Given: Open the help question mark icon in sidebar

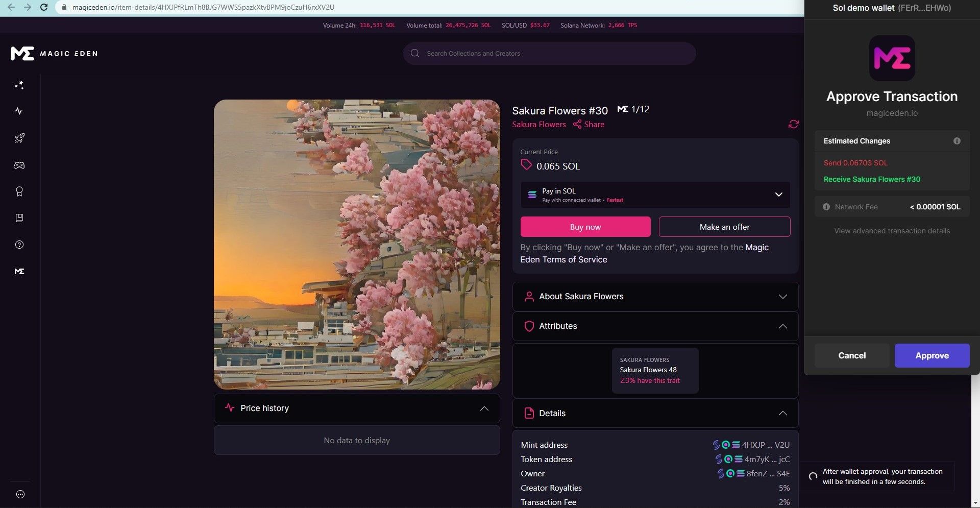Looking at the screenshot, I should point(19,245).
